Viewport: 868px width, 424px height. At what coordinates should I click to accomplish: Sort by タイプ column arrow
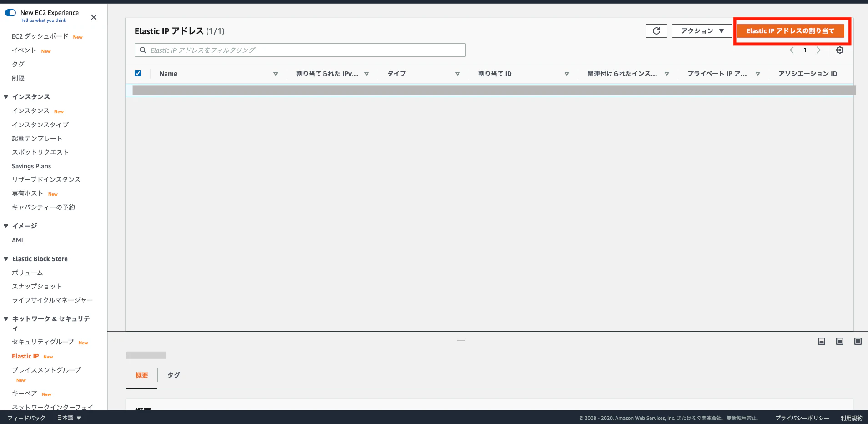pos(458,74)
